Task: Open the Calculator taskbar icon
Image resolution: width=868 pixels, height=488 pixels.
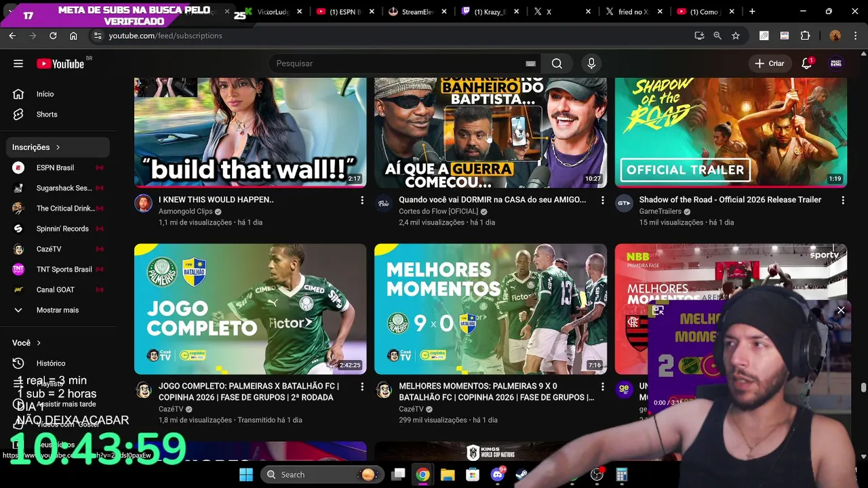Action: point(622,474)
